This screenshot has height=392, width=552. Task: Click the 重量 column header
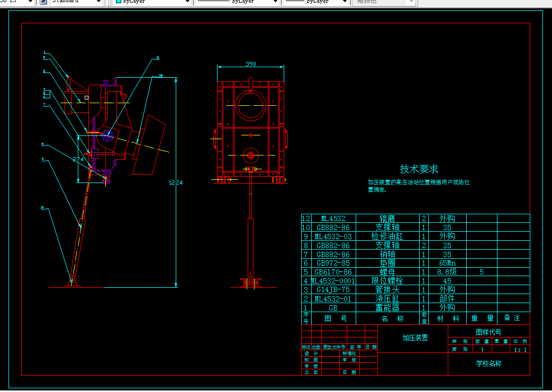[482, 318]
